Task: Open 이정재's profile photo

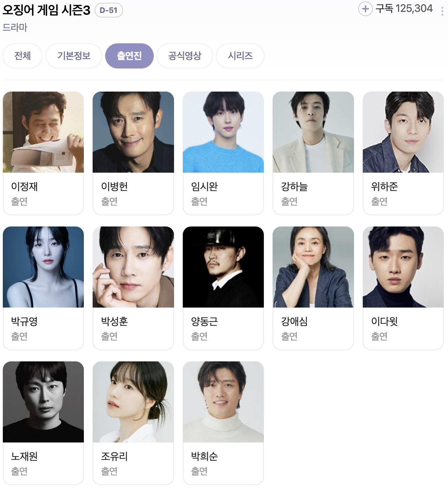Action: click(43, 132)
